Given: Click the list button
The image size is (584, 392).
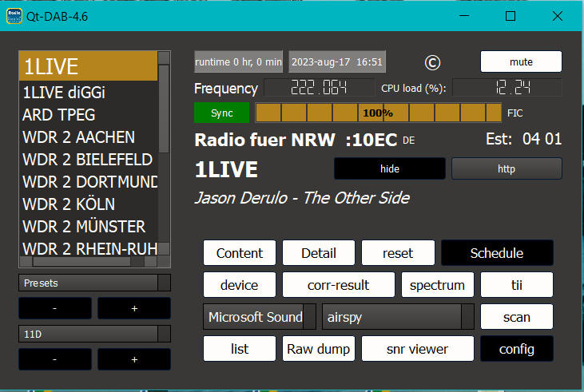Looking at the screenshot, I should pyautogui.click(x=240, y=349).
